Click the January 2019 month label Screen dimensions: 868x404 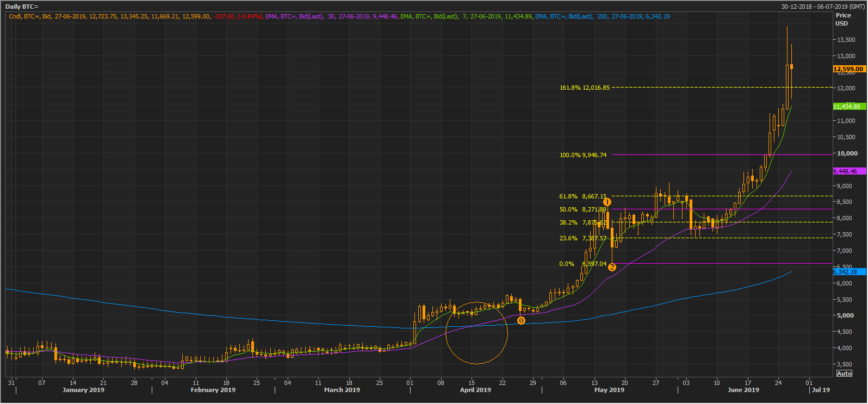click(x=83, y=390)
